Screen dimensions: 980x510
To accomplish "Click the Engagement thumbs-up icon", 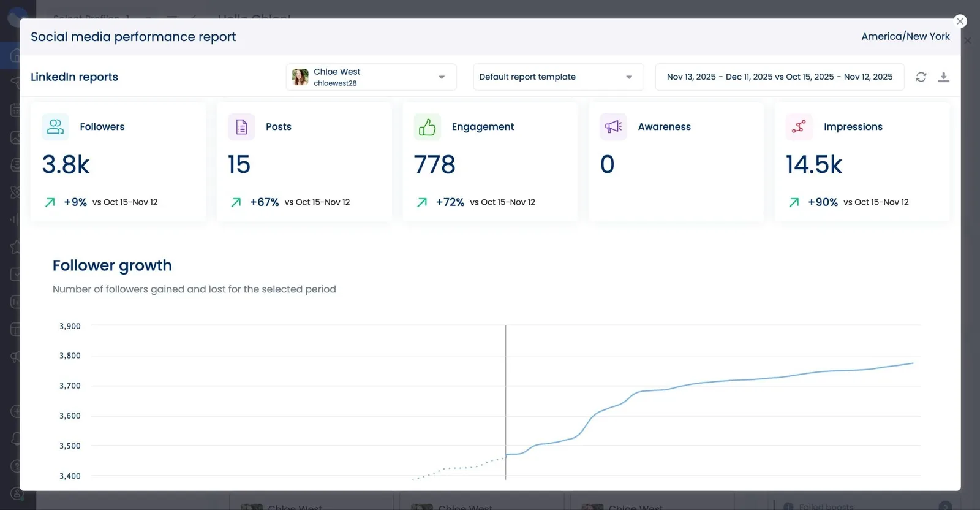I will coord(427,127).
